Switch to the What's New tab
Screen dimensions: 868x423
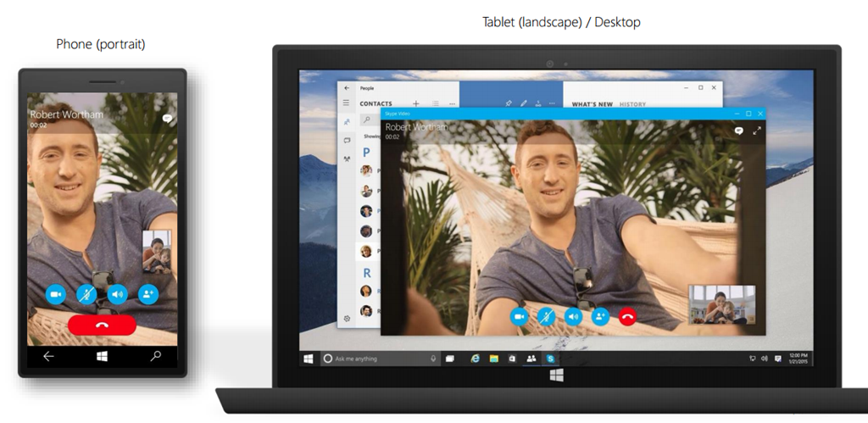592,104
